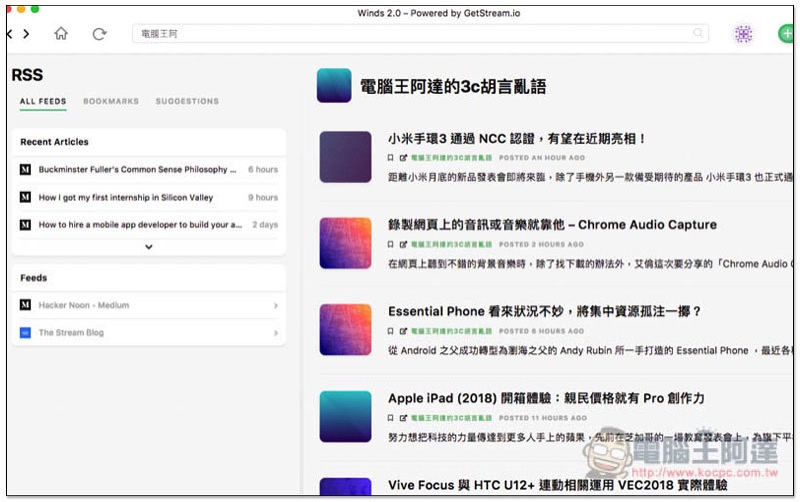Click the thumbnail of Essential Phone article
Image resolution: width=800 pixels, height=502 pixels.
[345, 330]
